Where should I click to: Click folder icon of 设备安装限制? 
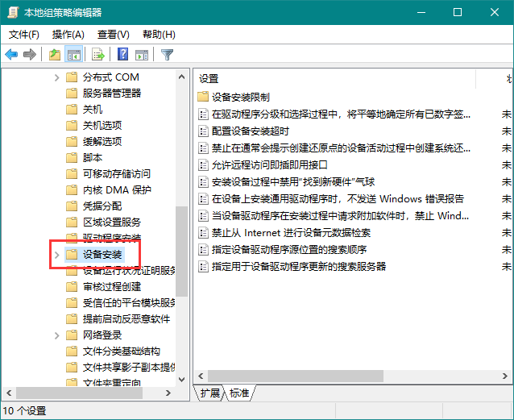203,97
